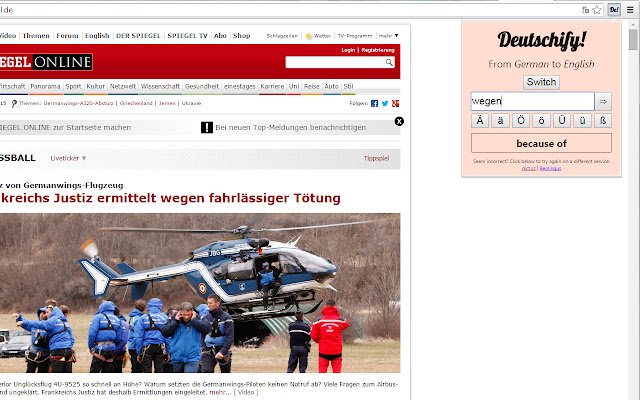
Task: Try translation again on dict.cc
Action: point(529,168)
